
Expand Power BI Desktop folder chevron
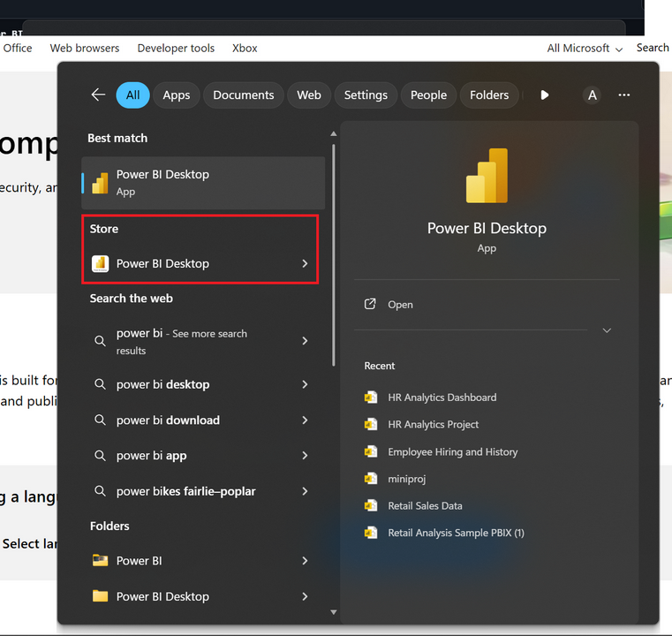(305, 596)
